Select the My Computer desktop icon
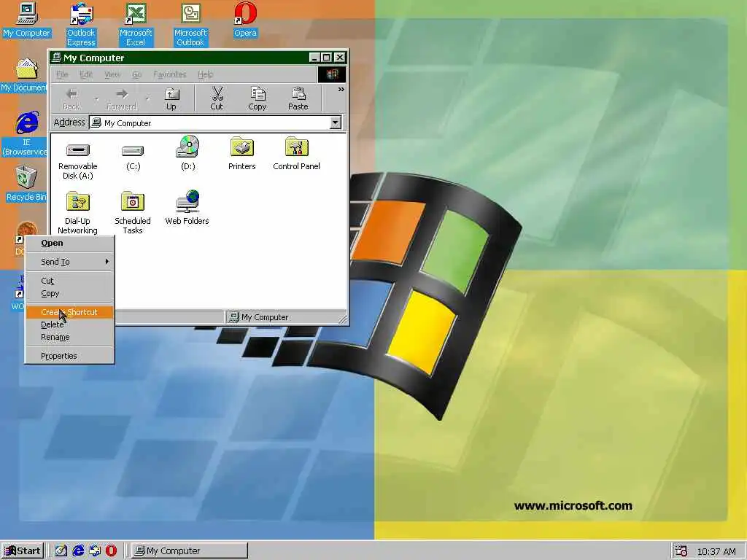The image size is (747, 560). click(x=26, y=19)
